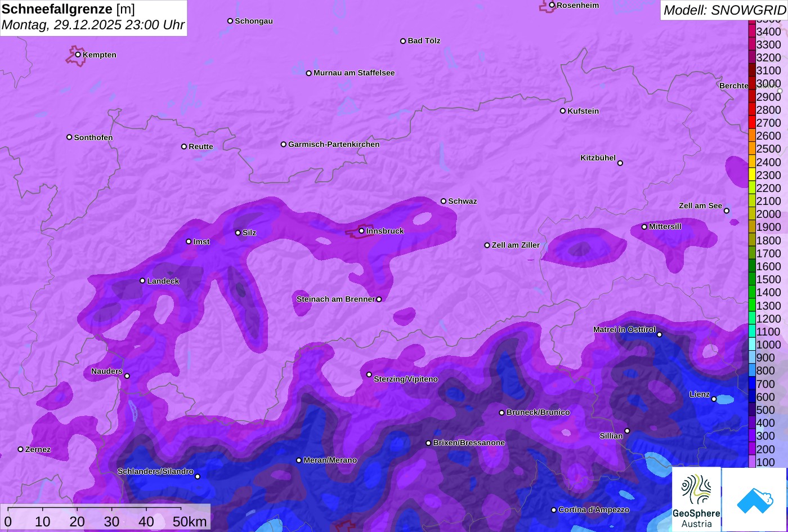Select the Zell am See marker dot
The height and width of the screenshot is (532, 788).
[727, 211]
